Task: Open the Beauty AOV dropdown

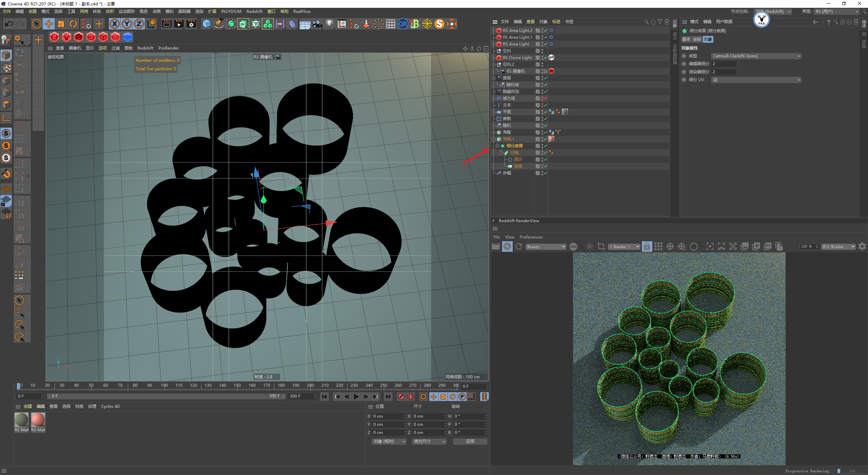Action: (546, 247)
